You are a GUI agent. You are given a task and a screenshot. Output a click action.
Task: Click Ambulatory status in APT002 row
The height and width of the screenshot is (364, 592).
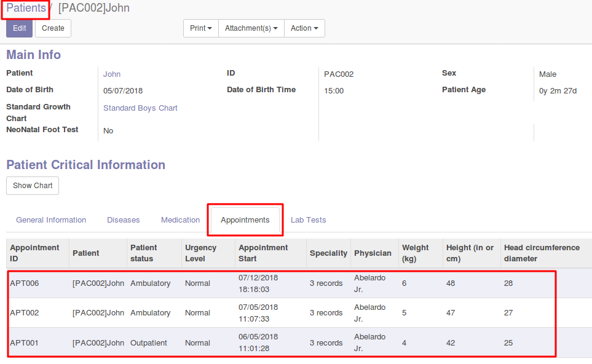[x=150, y=312]
